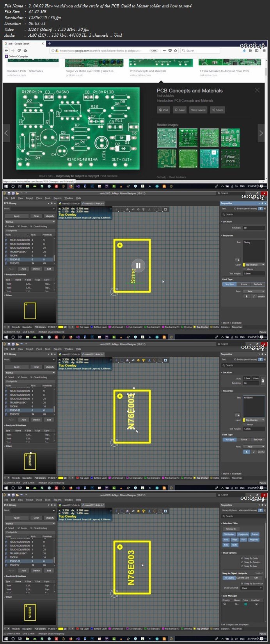The width and height of the screenshot is (270, 644).
Task: Open Layer Top Overlay dropdown in 00:01:32 frame
Action: [254, 265]
